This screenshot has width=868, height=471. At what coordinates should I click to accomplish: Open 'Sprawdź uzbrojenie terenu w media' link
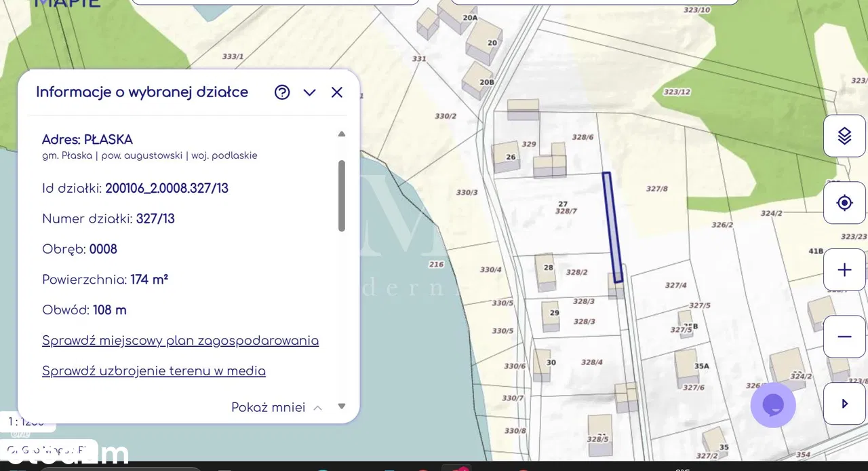[154, 371]
